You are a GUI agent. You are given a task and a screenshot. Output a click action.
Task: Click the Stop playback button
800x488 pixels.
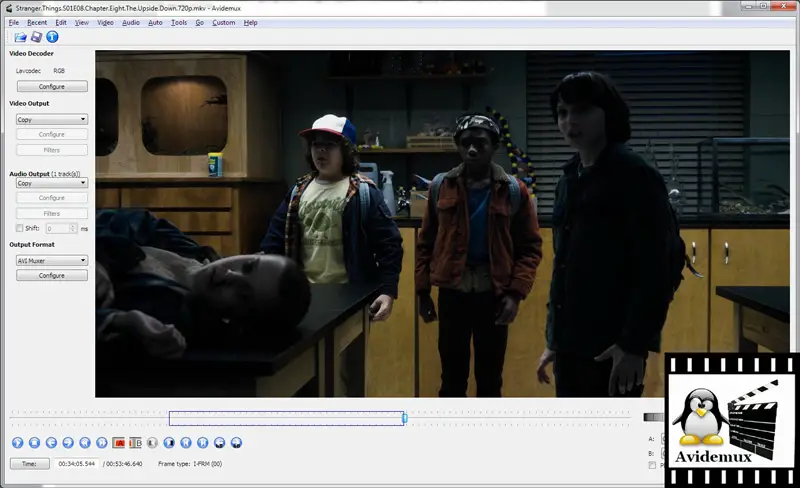[35, 443]
